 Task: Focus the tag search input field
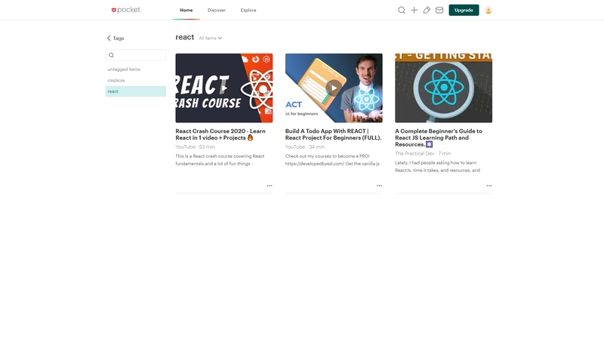click(x=136, y=55)
